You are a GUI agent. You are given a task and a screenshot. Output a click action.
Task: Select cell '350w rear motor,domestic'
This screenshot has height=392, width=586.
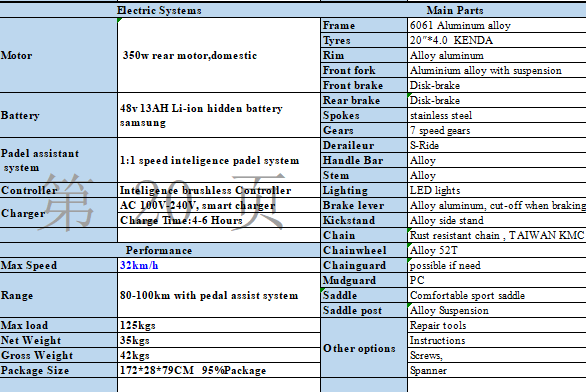[x=219, y=55]
